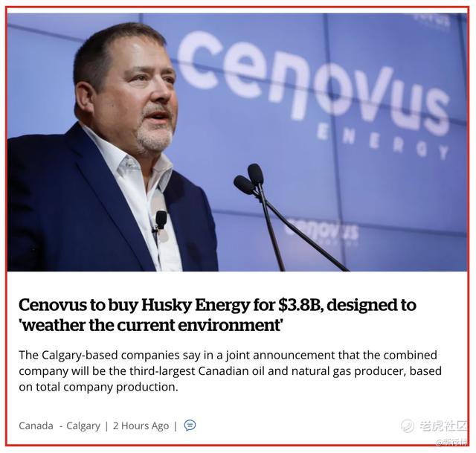Click the $3.8B figure in the headline
476x453 pixels.
click(x=297, y=305)
